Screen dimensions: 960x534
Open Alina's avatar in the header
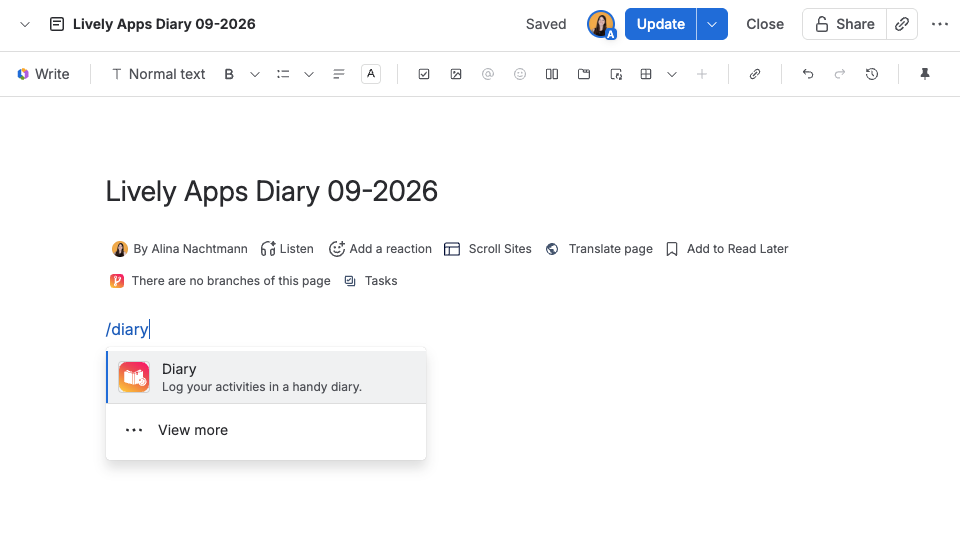coord(601,24)
